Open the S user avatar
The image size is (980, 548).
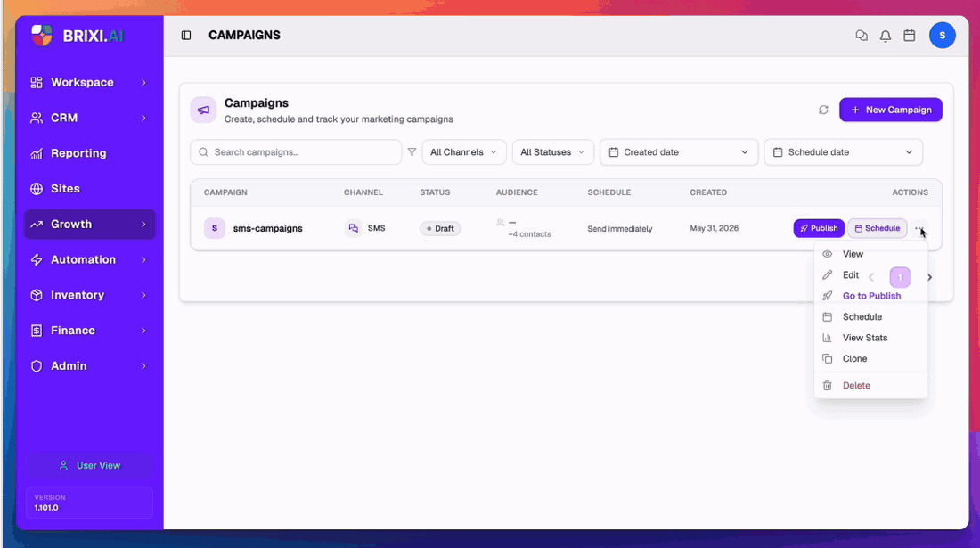coord(942,36)
